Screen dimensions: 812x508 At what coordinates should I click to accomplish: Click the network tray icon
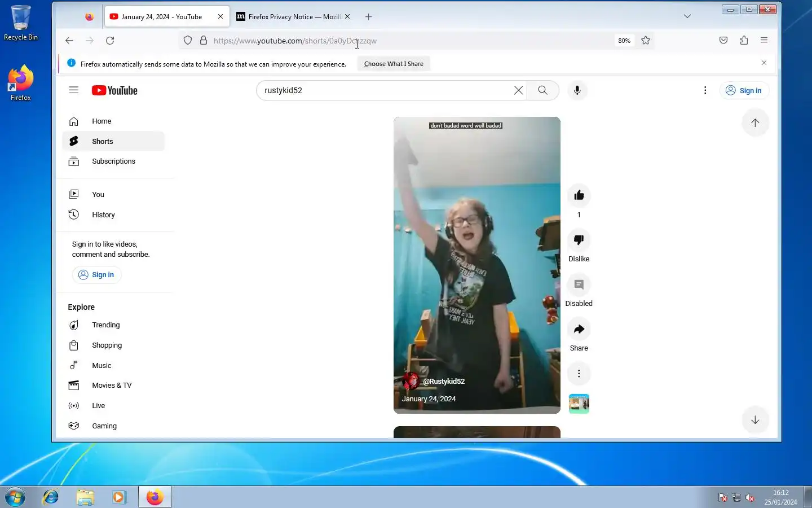coord(736,497)
